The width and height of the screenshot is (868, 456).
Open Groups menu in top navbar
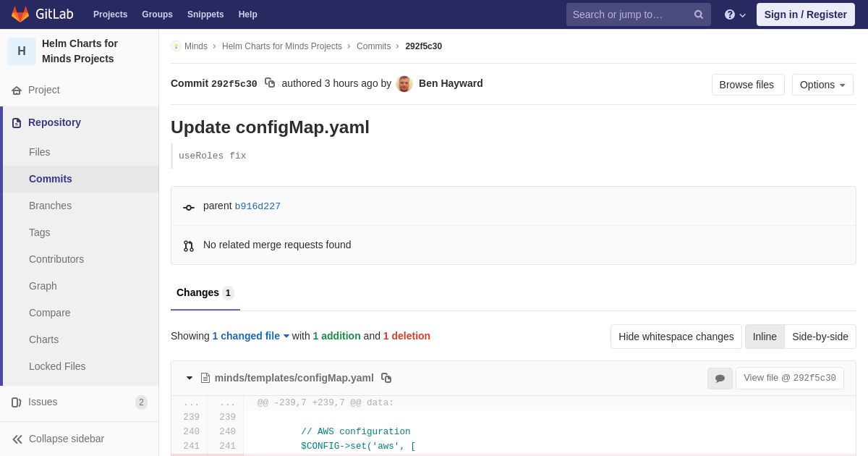pyautogui.click(x=157, y=14)
